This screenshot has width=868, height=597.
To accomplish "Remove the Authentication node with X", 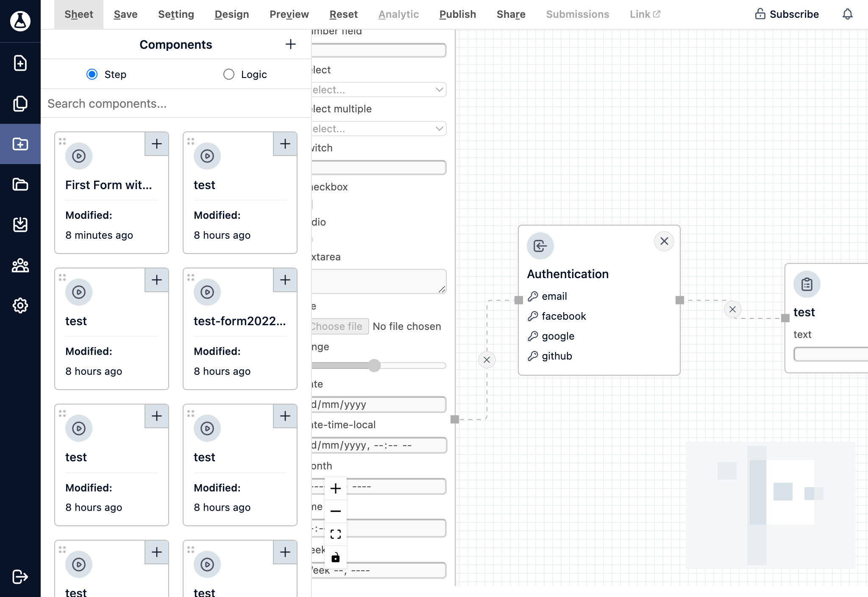I will point(664,241).
